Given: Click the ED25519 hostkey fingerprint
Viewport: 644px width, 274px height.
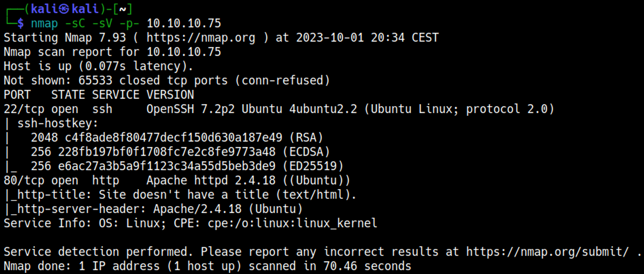Looking at the screenshot, I should pos(167,166).
